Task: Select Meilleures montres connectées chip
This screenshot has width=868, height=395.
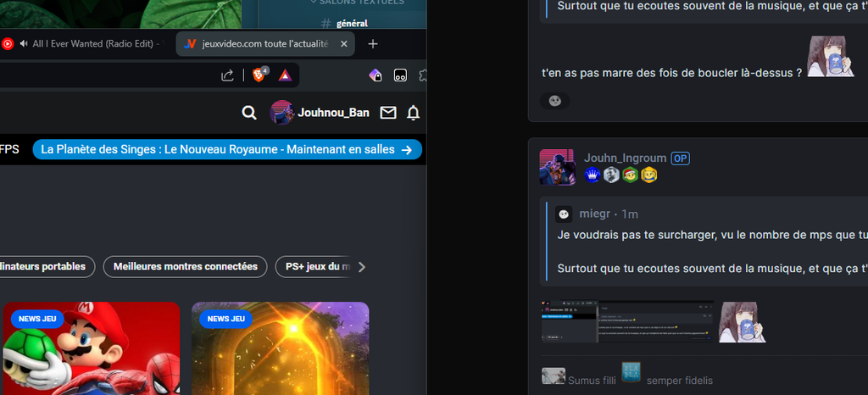Action: [x=186, y=267]
